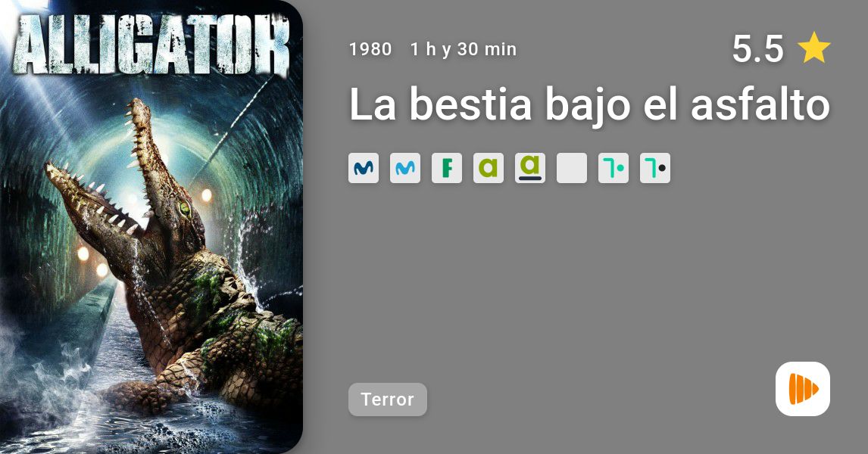Click the 1980 release year

click(x=370, y=49)
